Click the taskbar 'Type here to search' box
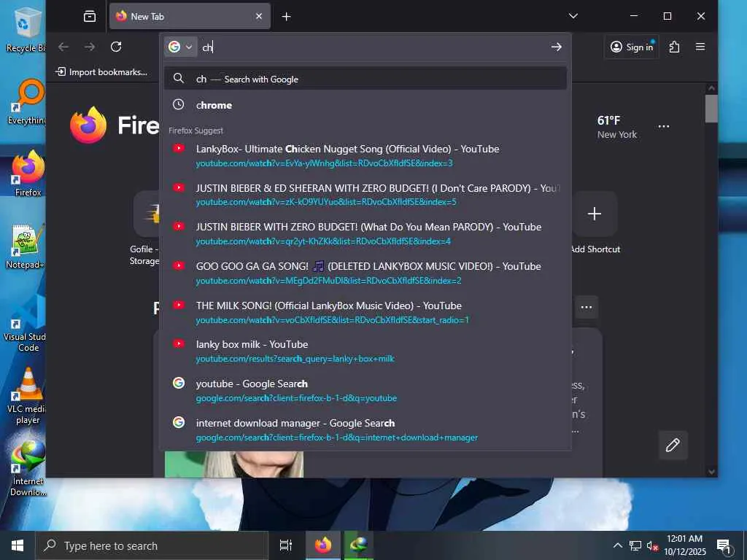This screenshot has width=747, height=560. click(152, 545)
